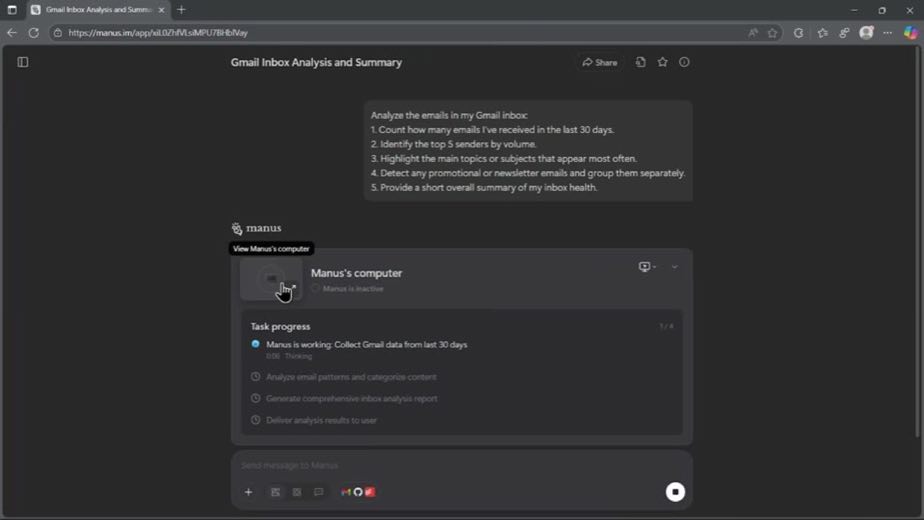The width and height of the screenshot is (924, 520).
Task: Stop the running task with stop button
Action: point(675,492)
